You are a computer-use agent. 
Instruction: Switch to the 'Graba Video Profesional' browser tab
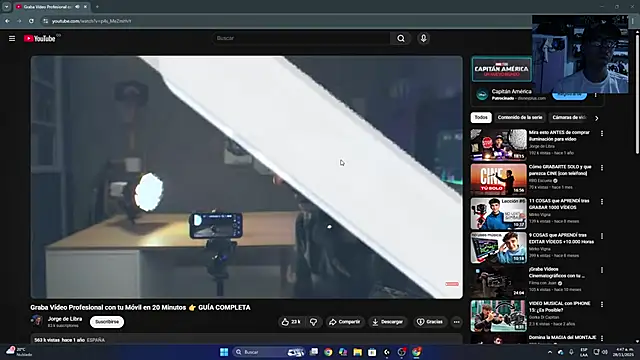pos(51,7)
